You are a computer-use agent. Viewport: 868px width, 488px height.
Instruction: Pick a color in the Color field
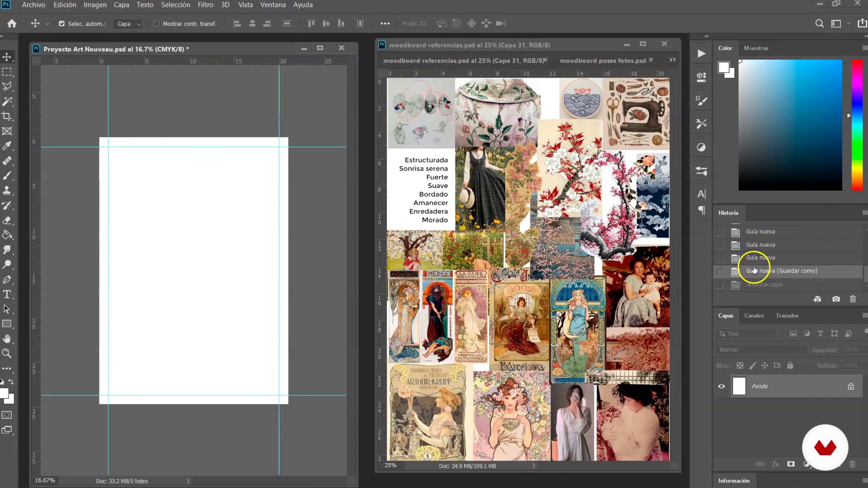pos(790,125)
